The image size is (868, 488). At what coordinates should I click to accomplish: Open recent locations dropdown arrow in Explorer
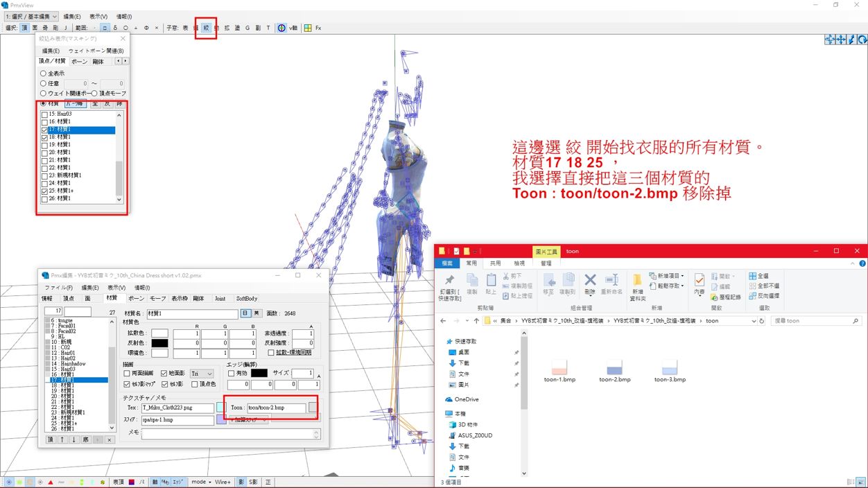(467, 321)
